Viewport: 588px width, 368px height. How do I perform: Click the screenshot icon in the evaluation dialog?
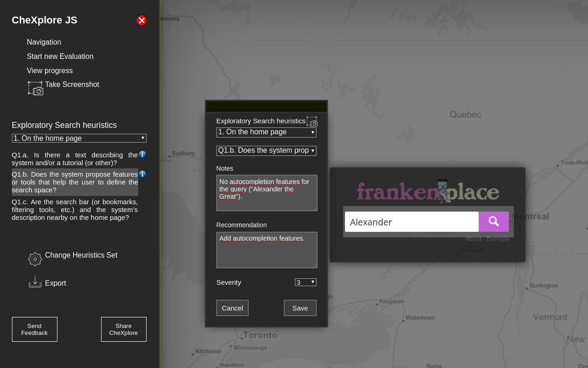[x=312, y=122]
